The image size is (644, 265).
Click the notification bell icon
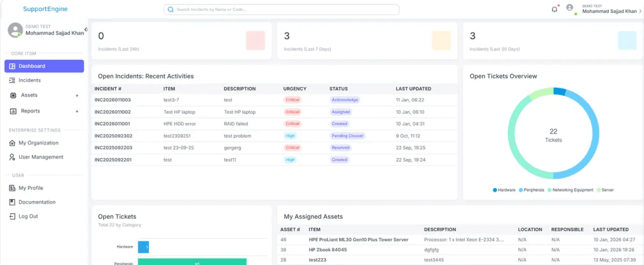tap(555, 9)
